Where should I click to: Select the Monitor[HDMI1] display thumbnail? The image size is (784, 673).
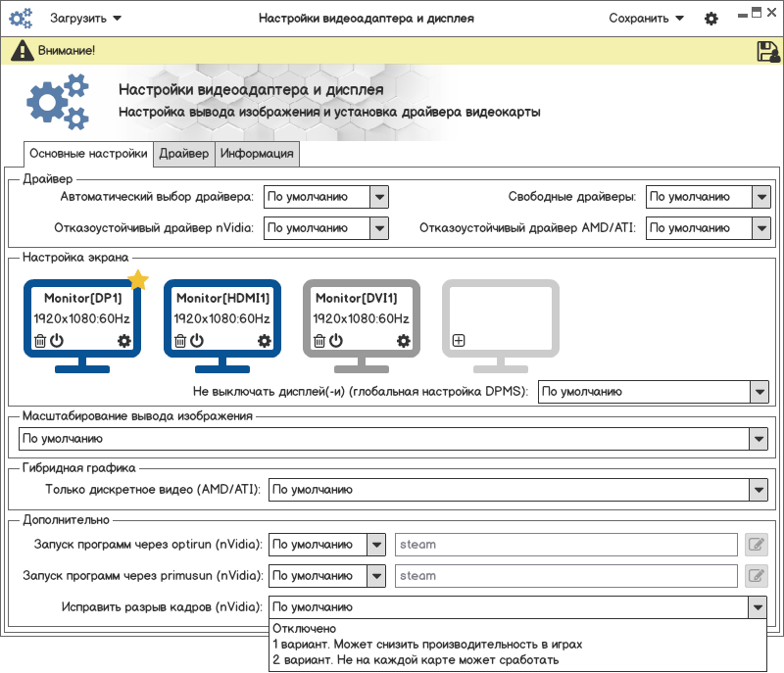click(222, 326)
